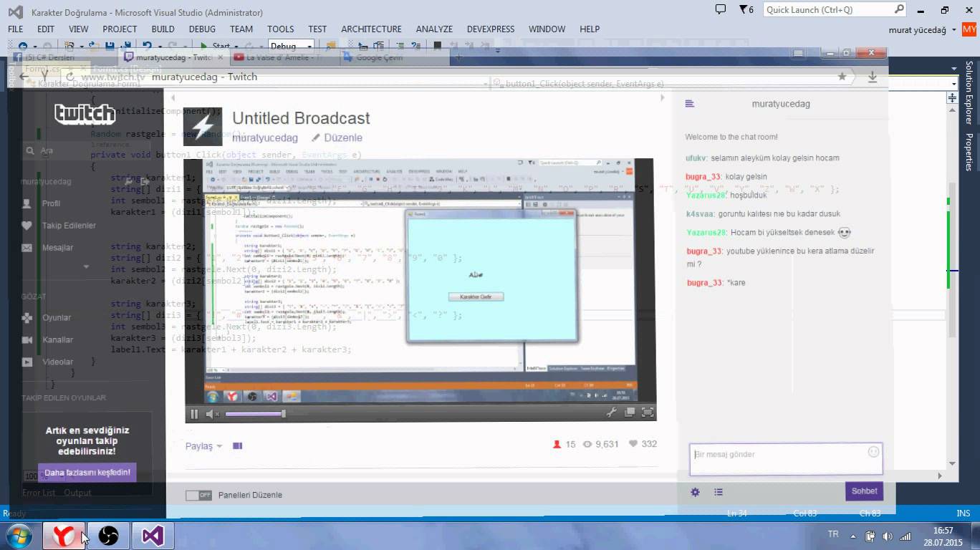Focus the Twitch sidebar Ara search field
This screenshot has height=550, width=980.
(x=86, y=151)
